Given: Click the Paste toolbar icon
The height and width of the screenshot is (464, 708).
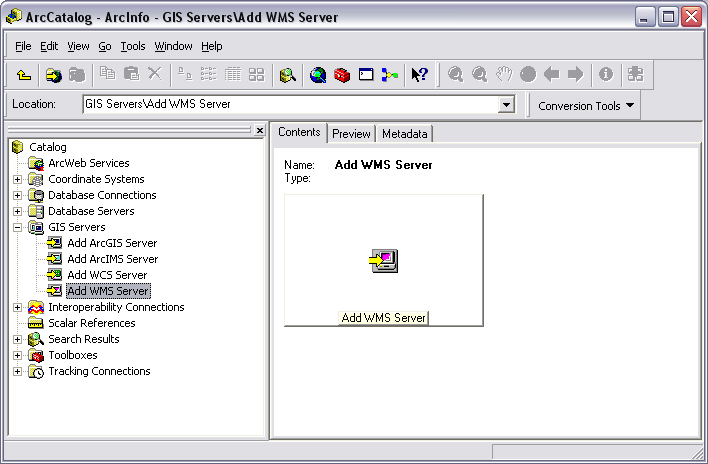Looking at the screenshot, I should coord(131,74).
